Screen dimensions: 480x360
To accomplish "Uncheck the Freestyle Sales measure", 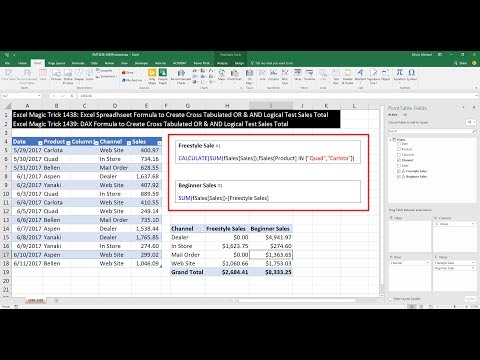I will [x=399, y=171].
